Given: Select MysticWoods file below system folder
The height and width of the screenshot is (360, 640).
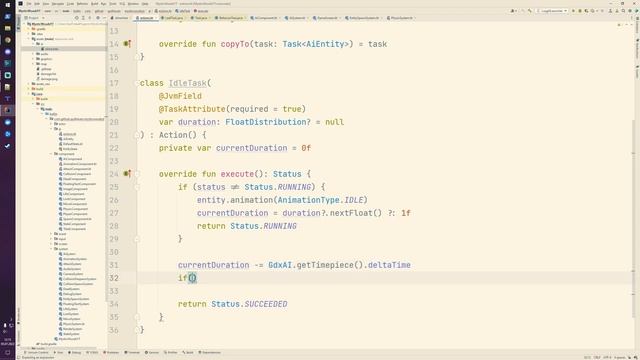Looking at the screenshot, I should 68,339.
